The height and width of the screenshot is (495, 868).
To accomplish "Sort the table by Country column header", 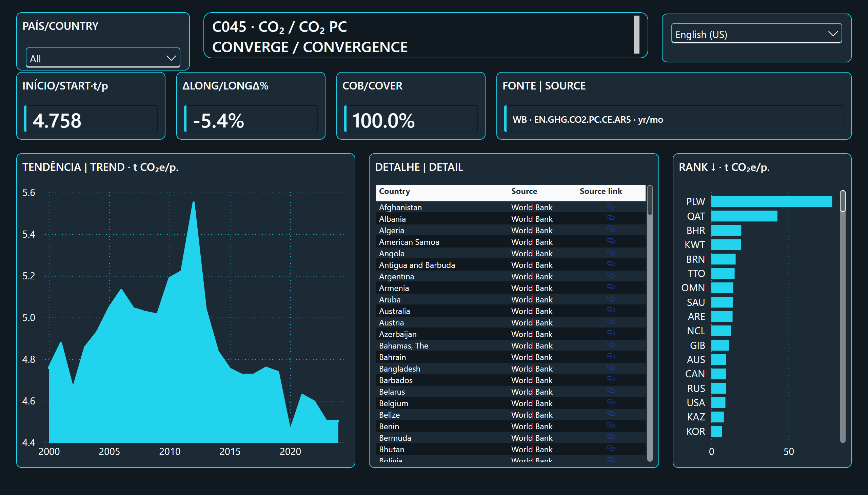I will tap(394, 192).
